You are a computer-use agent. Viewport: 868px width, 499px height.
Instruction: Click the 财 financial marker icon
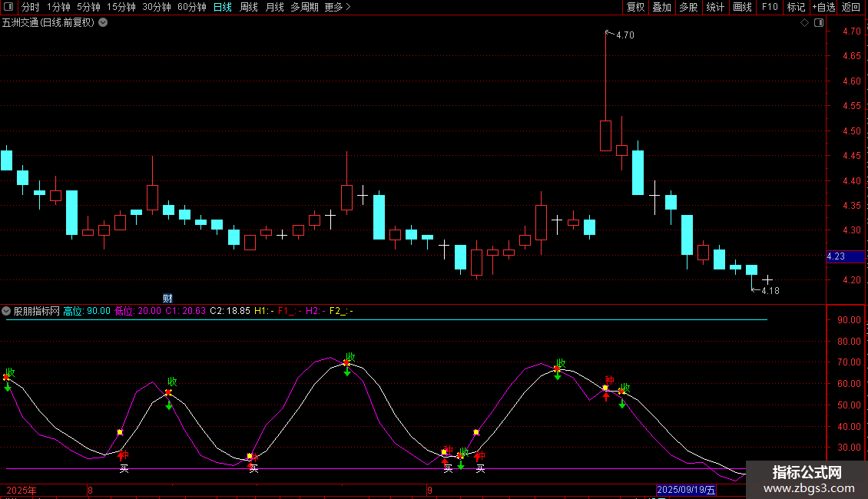(x=167, y=298)
